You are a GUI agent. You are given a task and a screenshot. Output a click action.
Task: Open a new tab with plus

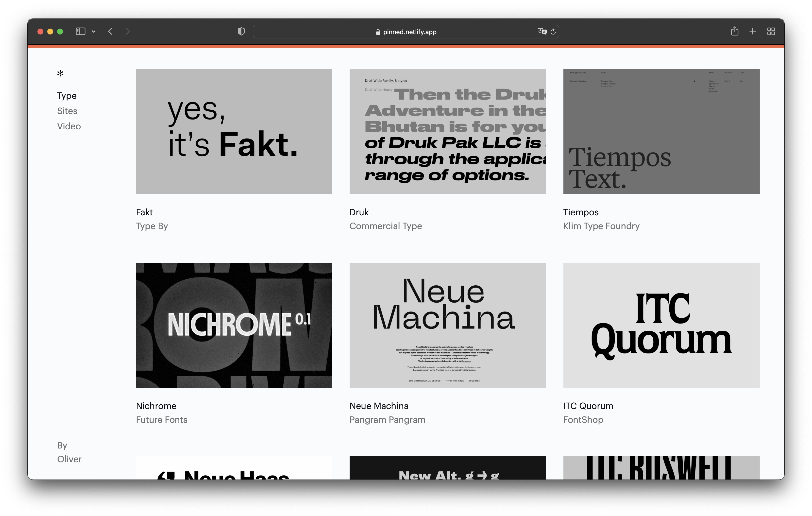tap(753, 31)
